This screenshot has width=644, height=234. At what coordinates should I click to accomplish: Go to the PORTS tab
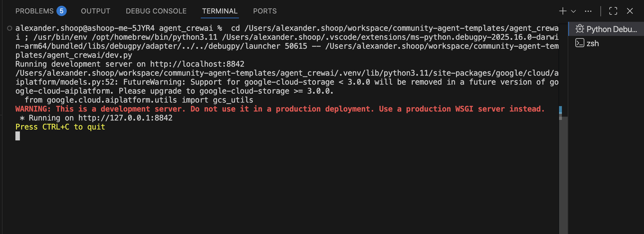[x=265, y=11]
